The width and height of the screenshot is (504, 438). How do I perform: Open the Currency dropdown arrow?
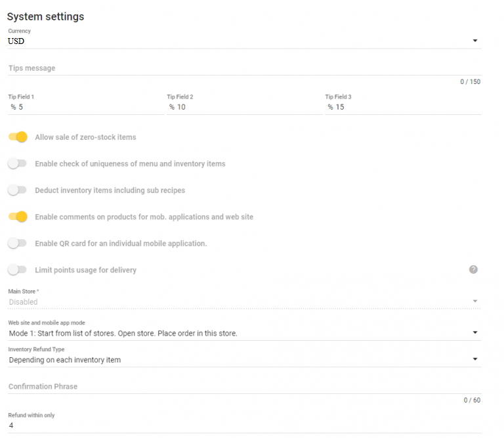pos(475,41)
